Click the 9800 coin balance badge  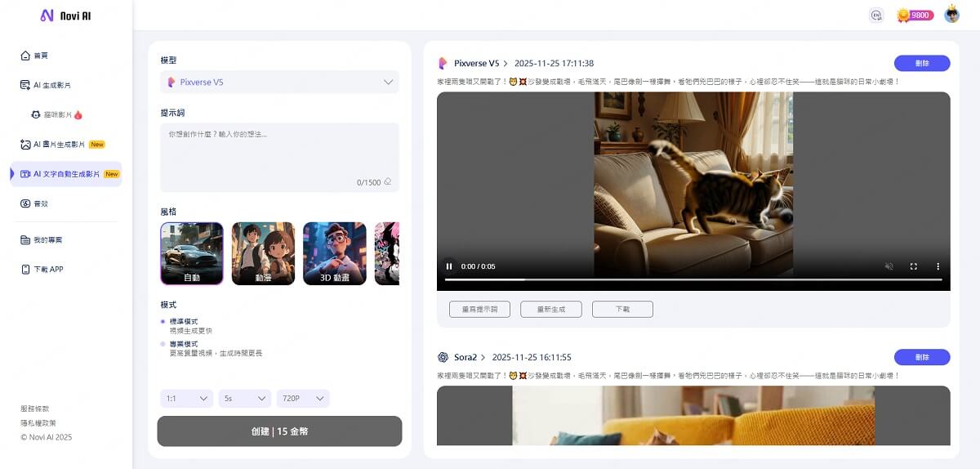pyautogui.click(x=915, y=15)
